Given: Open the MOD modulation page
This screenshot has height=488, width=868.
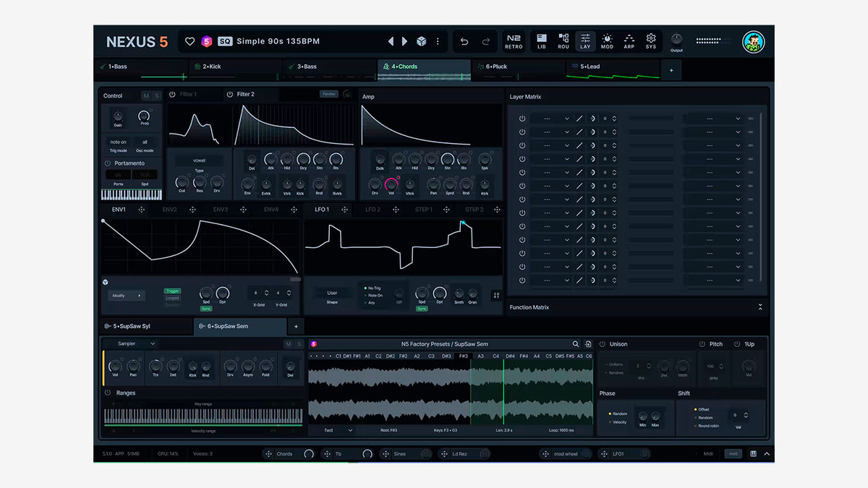Looking at the screenshot, I should (607, 41).
